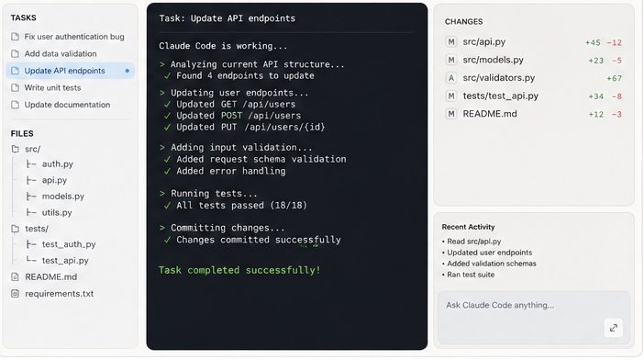Click the blue active dot on Update API endpoints
Viewport: 644px width, 360px height.
[128, 71]
